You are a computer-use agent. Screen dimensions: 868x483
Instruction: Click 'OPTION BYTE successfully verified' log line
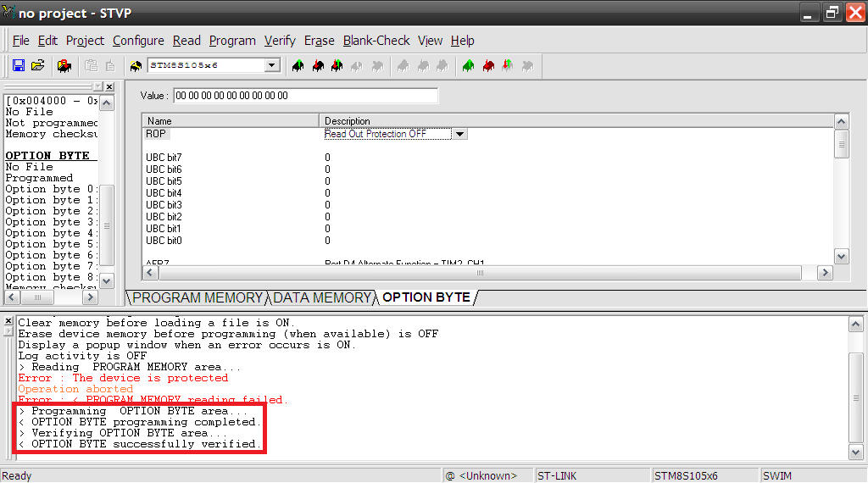pyautogui.click(x=140, y=444)
